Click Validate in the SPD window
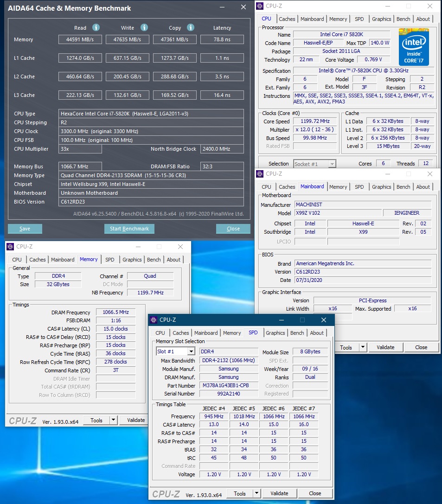The height and width of the screenshot is (504, 442). 279,493
